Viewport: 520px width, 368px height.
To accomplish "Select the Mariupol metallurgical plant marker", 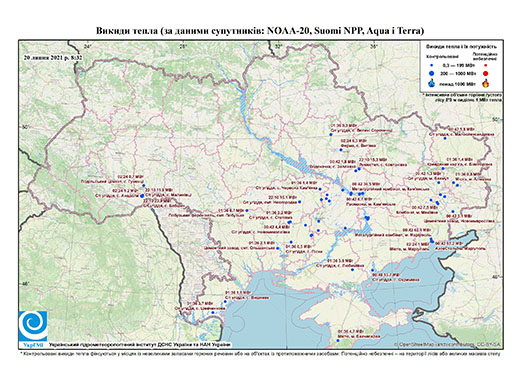I will click(x=430, y=239).
